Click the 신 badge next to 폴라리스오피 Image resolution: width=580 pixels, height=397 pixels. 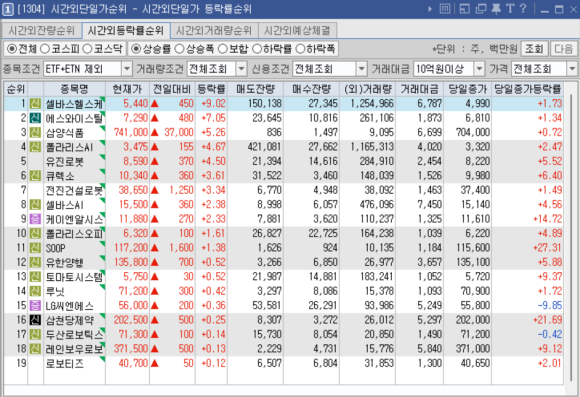(x=35, y=233)
